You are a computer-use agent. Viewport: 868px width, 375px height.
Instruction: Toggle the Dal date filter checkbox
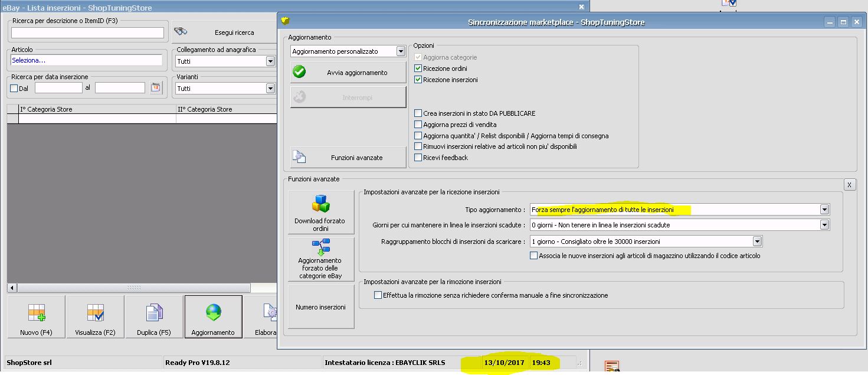[x=14, y=89]
